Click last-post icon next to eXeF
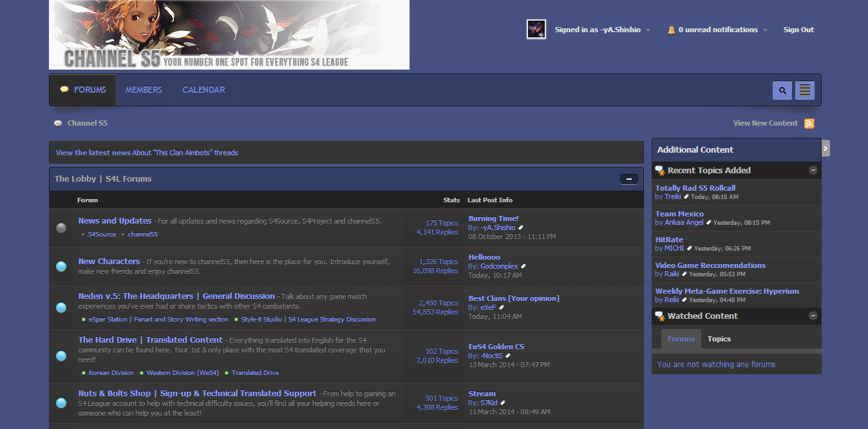 pos(502,308)
